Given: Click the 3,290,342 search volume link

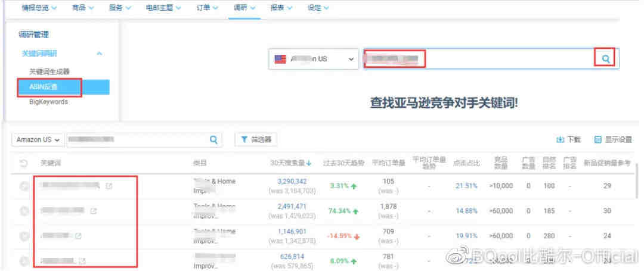Looking at the screenshot, I should tap(292, 181).
